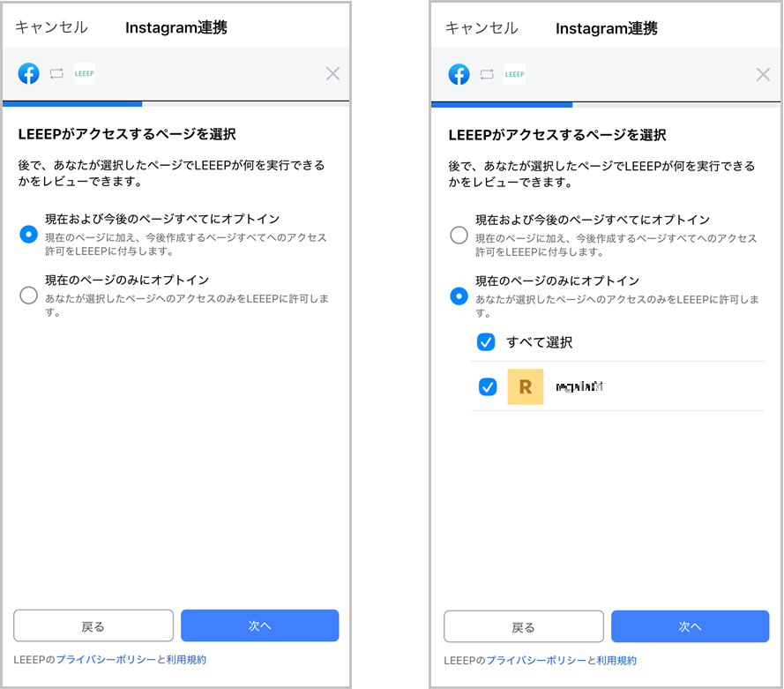784x689 pixels.
Task: Tap キャンセル in the left panel header
Action: pos(51,27)
